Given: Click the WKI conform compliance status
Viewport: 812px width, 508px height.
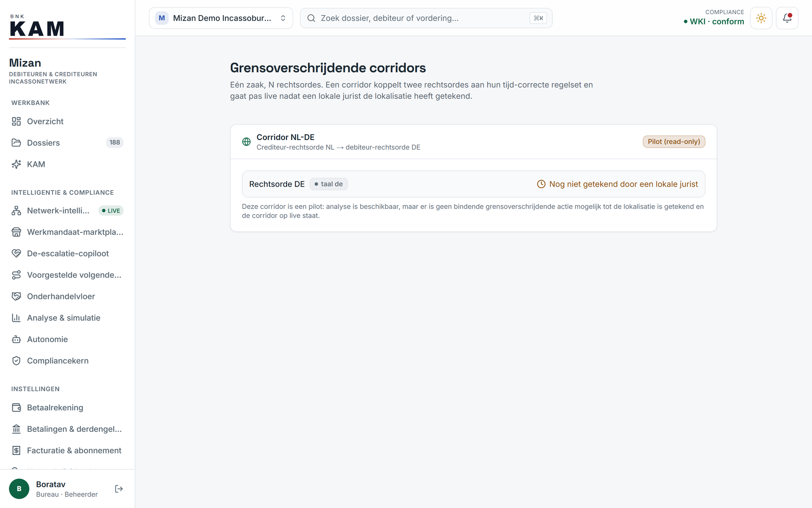Looking at the screenshot, I should [x=713, y=22].
